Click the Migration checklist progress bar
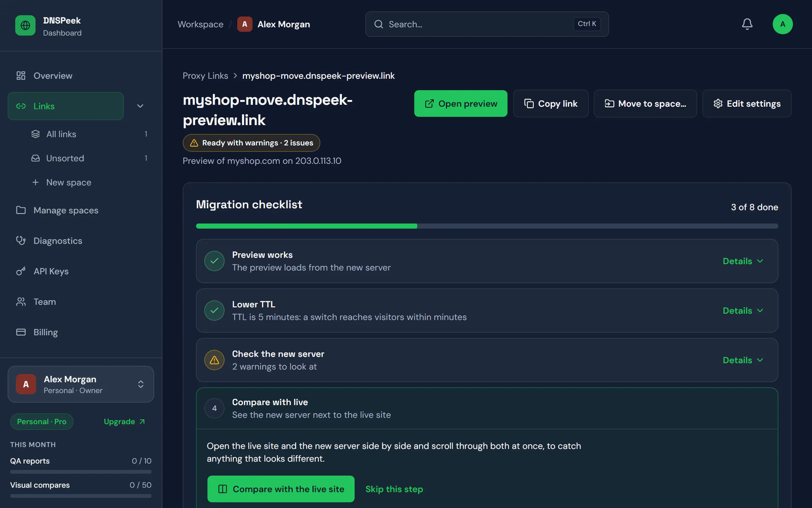Image resolution: width=812 pixels, height=508 pixels. click(x=487, y=226)
